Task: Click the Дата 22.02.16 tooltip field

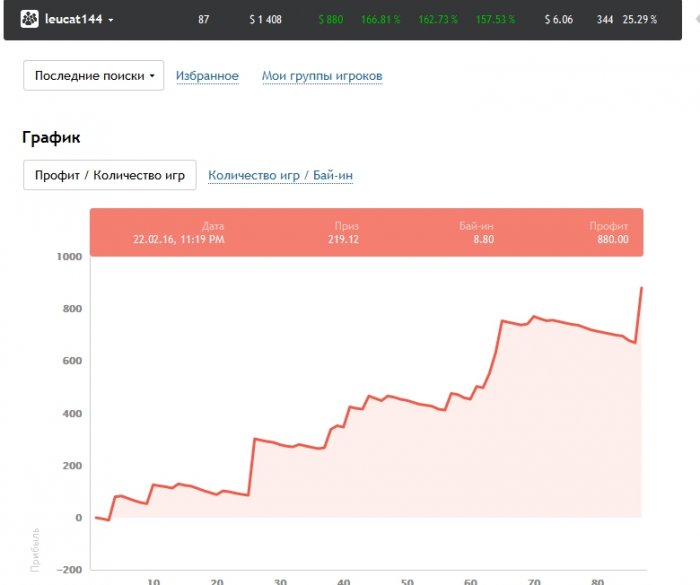Action: coord(179,239)
